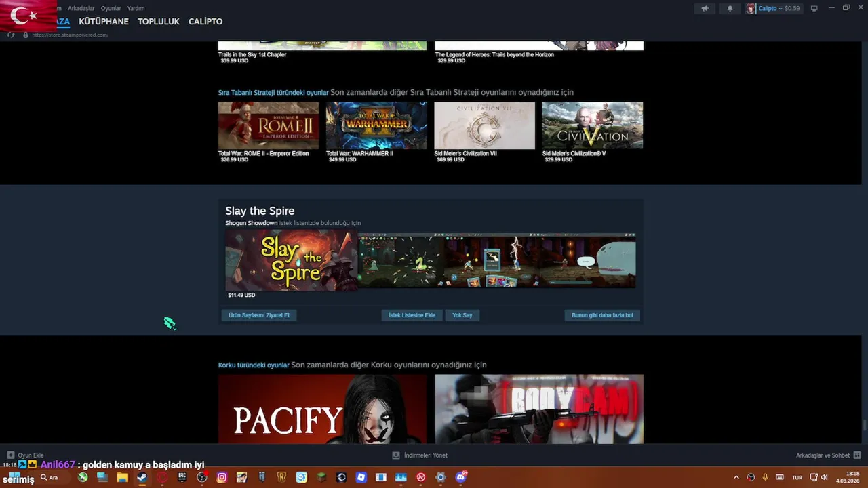Show hidden system tray icons
Screen dimensions: 868x488
pyautogui.click(x=736, y=477)
